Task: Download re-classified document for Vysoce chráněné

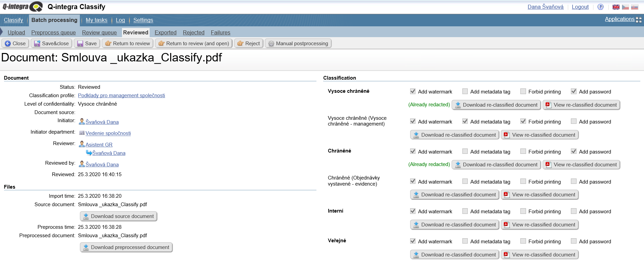Action: [x=496, y=105]
